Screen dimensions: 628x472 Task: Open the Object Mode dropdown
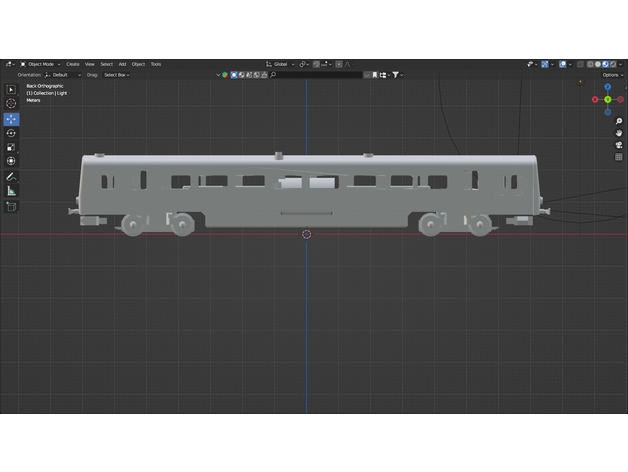click(x=41, y=64)
